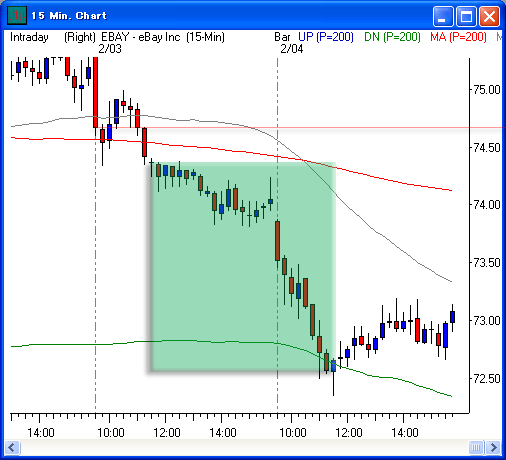506x460 pixels.
Task: Click the first "14:00" time axis label
Action: pos(41,433)
